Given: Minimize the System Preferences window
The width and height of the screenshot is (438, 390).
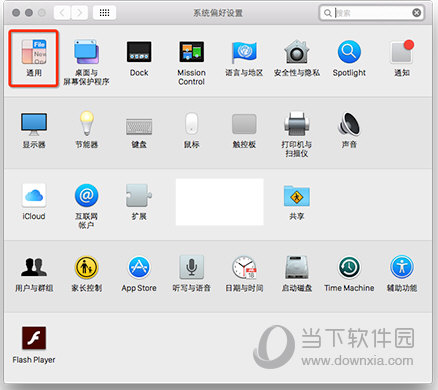Looking at the screenshot, I should 29,13.
